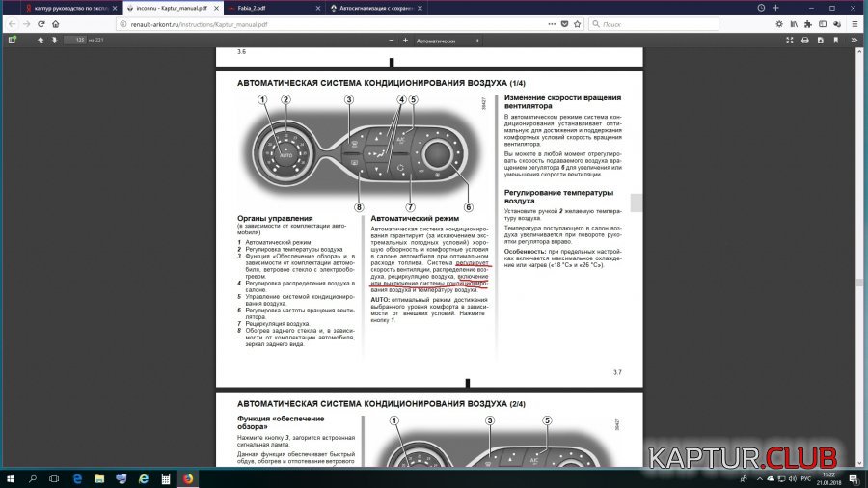The height and width of the screenshot is (488, 868).
Task: Open the gear extension icon in toolbar
Action: tap(779, 24)
